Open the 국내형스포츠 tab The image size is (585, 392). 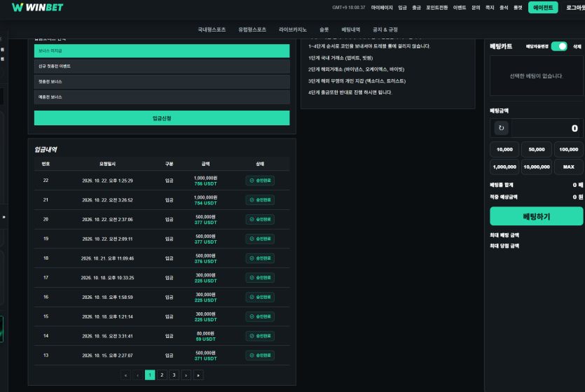[x=212, y=29]
